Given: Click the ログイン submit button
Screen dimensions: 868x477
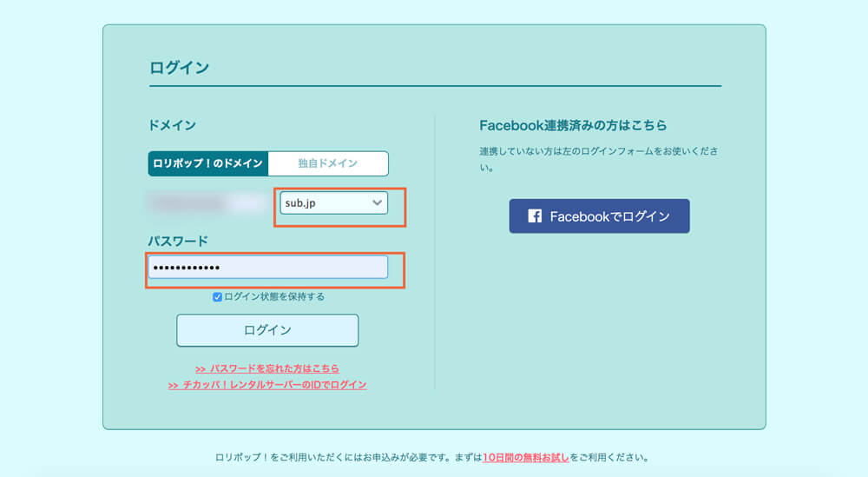Looking at the screenshot, I should coord(267,330).
